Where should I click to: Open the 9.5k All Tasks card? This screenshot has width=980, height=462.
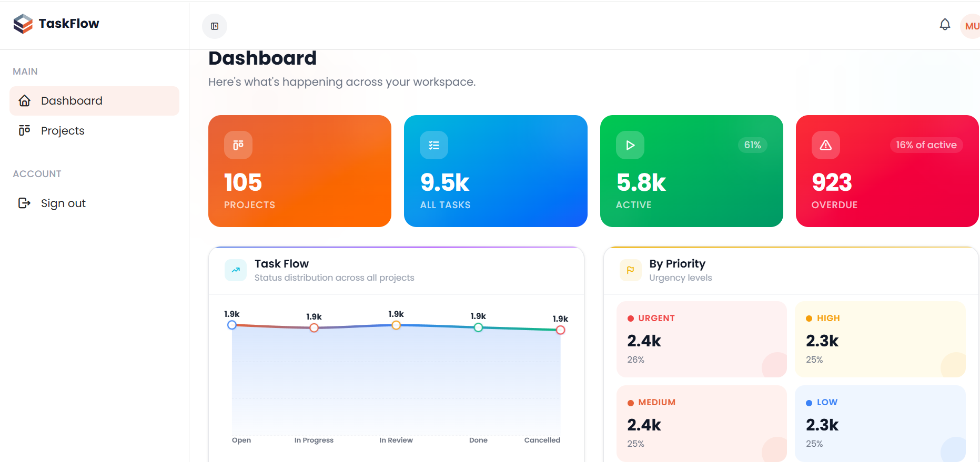click(496, 171)
